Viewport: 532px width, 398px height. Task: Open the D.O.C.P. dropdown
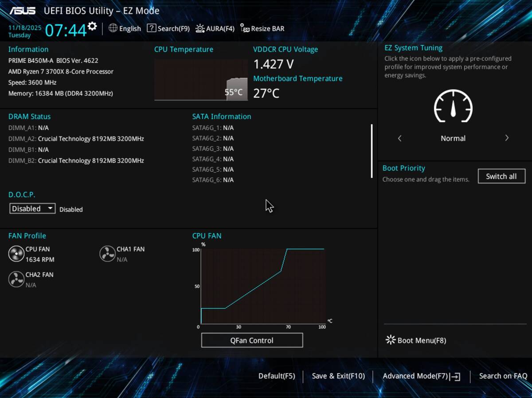click(32, 208)
